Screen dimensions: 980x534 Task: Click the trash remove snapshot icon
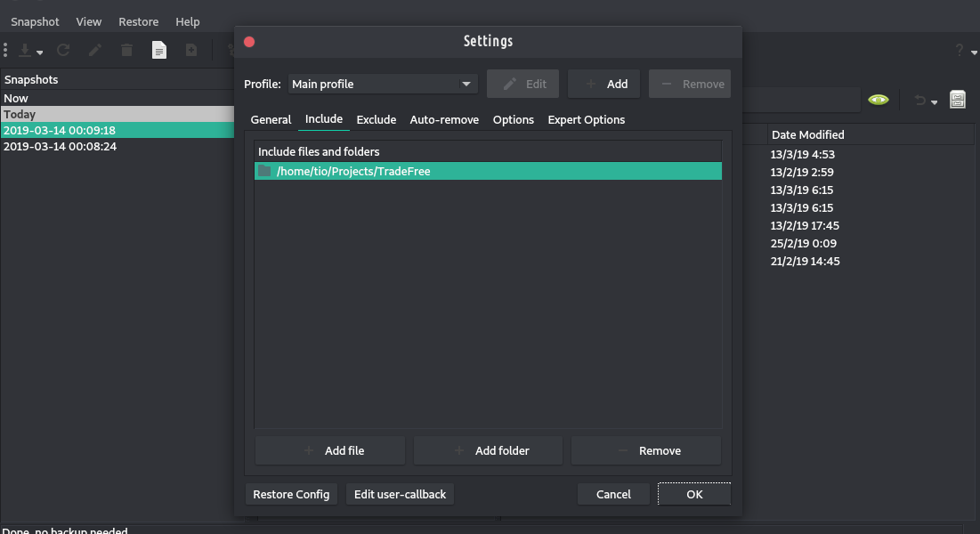click(126, 51)
